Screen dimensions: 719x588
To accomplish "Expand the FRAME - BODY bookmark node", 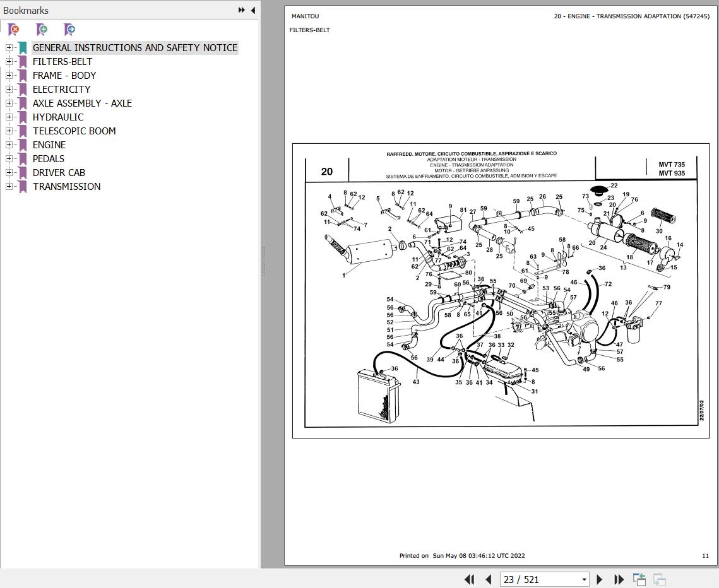I will (9, 75).
